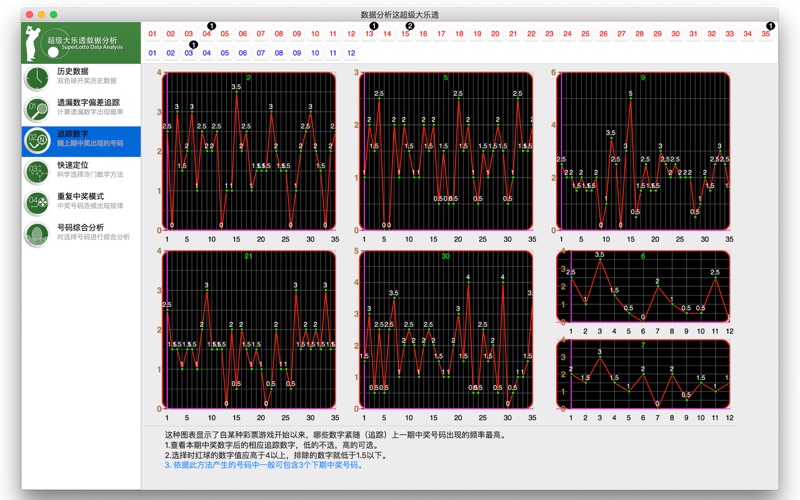
Task: Open the 快速定位 target icon
Action: (x=37, y=172)
